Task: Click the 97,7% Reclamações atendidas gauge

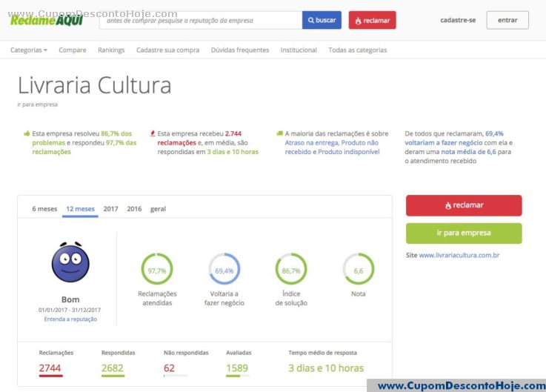Action: 157,269
